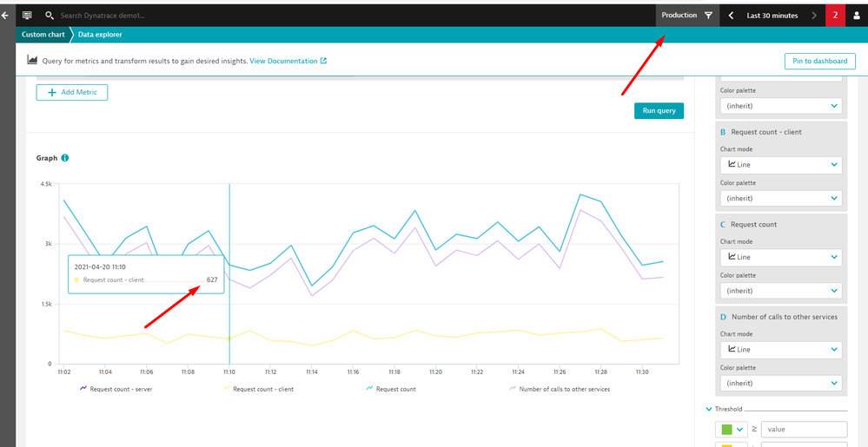Open the red problems counter badge
This screenshot has width=868, height=447.
[835, 16]
